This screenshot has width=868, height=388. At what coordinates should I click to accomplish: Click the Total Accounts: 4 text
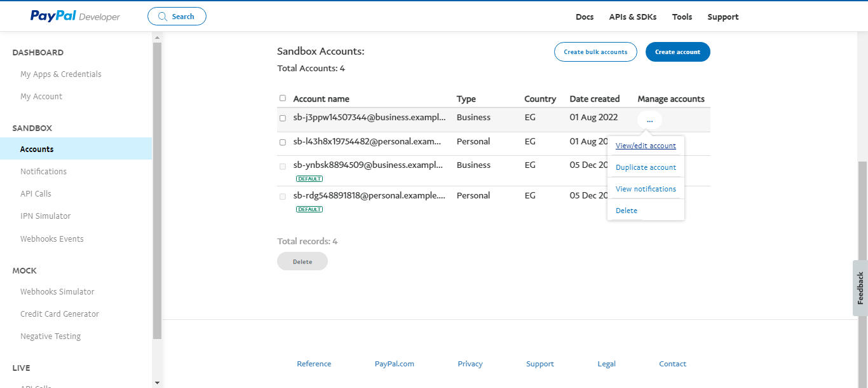[x=311, y=69]
